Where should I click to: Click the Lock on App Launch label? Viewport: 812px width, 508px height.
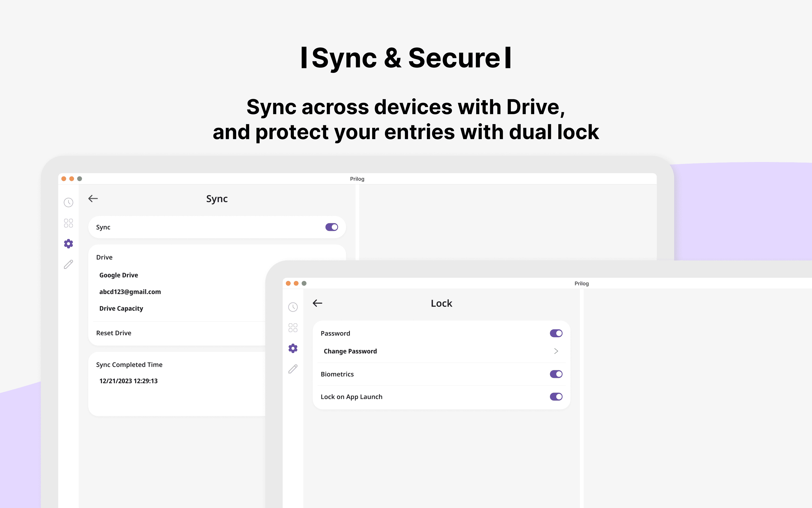coord(352,397)
